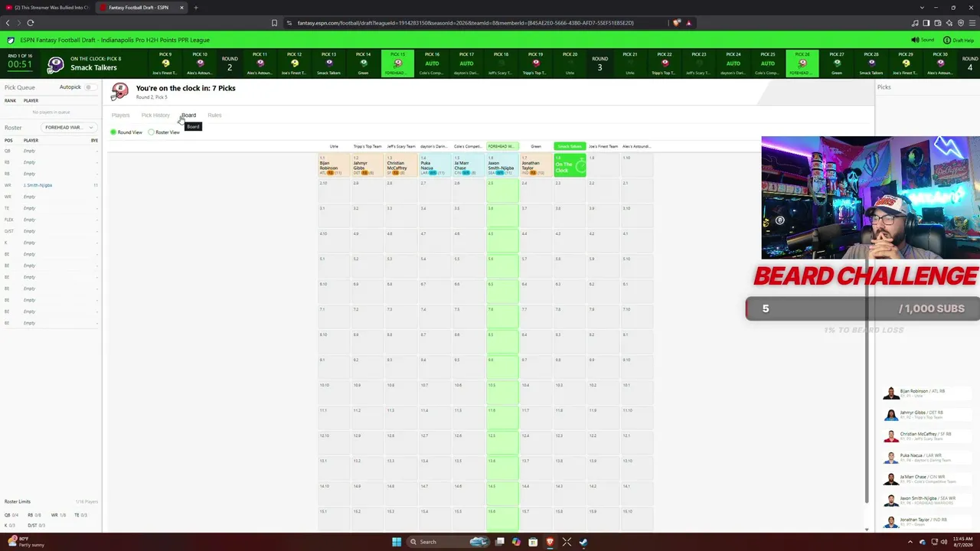980x551 pixels.
Task: Go back in browser history
Action: [x=8, y=23]
